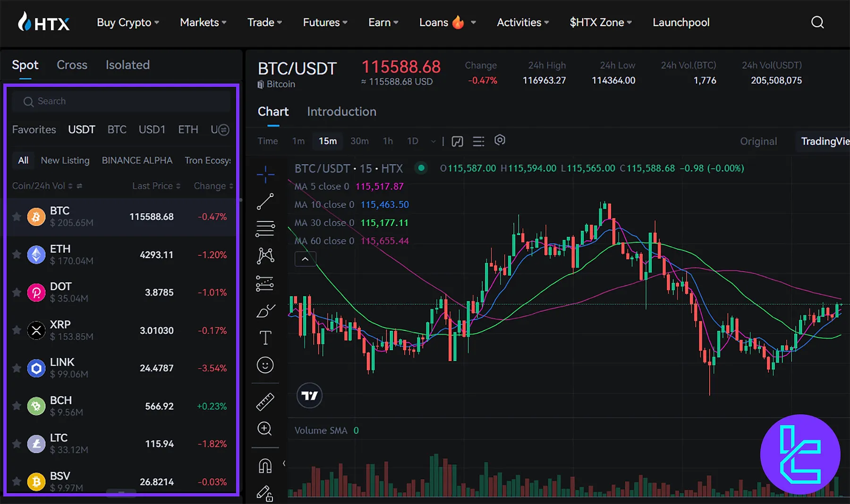This screenshot has height=504, width=850.
Task: Click the HTX logo
Action: [x=43, y=22]
